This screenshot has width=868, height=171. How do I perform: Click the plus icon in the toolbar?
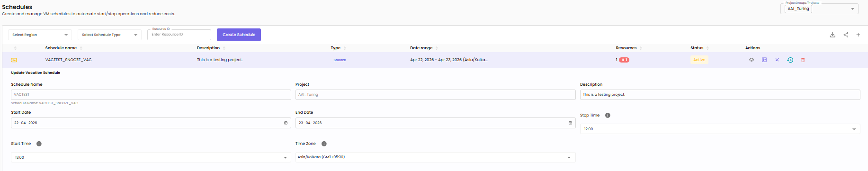[858, 35]
